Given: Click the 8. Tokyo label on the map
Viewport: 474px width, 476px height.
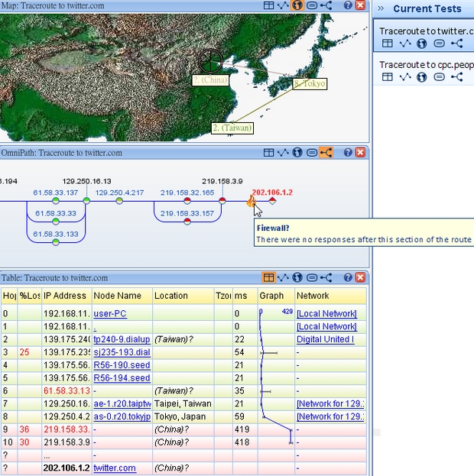Looking at the screenshot, I should click(310, 84).
